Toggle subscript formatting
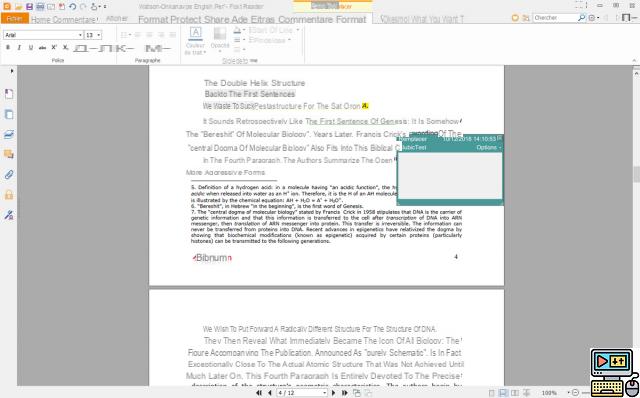 (65, 48)
